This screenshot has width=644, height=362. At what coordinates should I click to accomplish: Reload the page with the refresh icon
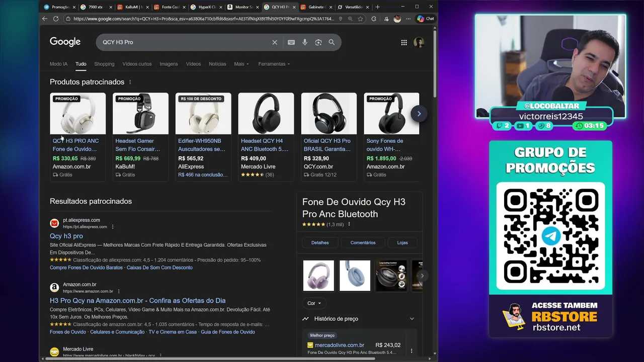(56, 19)
